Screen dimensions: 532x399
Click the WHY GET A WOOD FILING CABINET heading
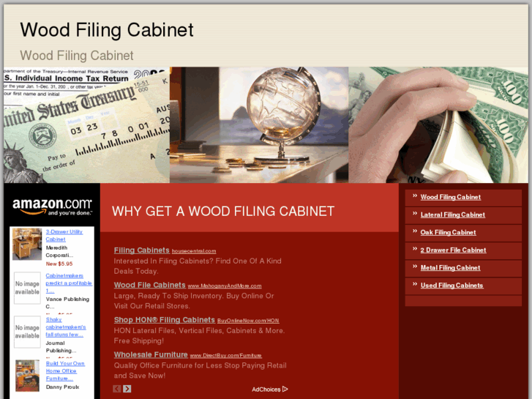[x=223, y=212]
